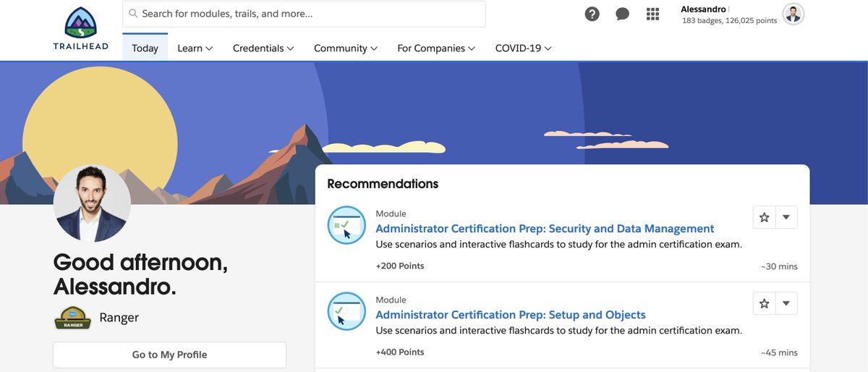868x372 pixels.
Task: Click '~45 mins' duration text
Action: pos(779,352)
